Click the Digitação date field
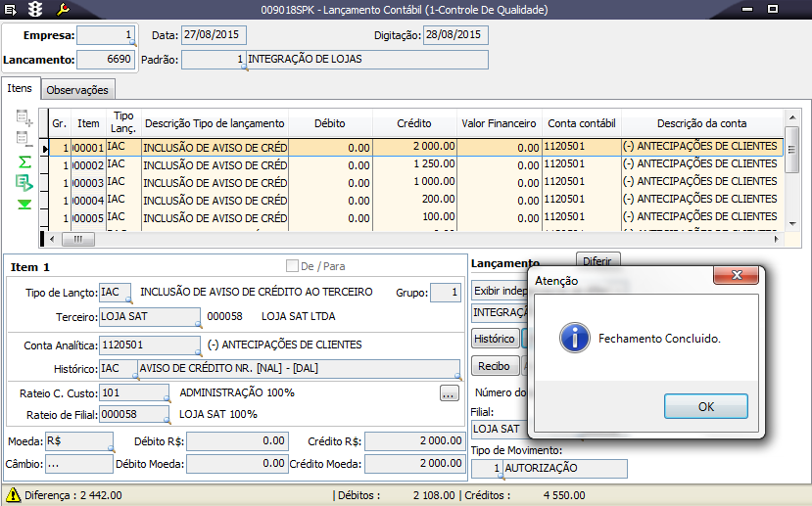 [x=455, y=35]
